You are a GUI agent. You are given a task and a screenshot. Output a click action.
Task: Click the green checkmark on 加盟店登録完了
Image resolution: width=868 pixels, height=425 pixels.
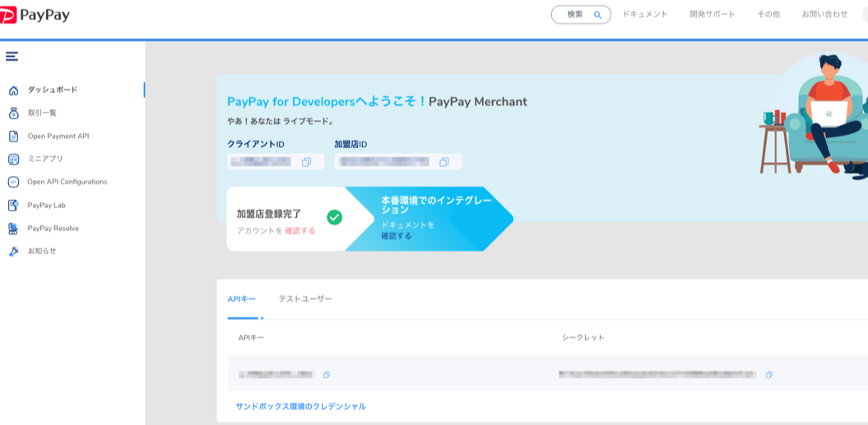tap(334, 218)
